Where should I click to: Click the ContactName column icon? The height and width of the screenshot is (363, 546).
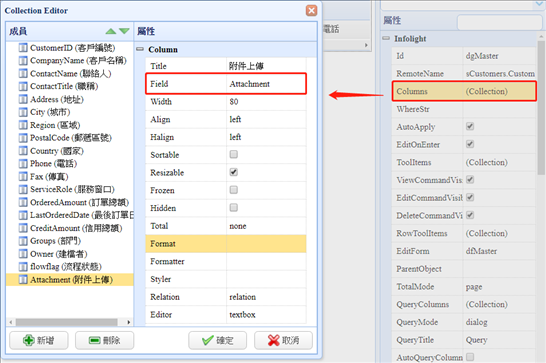point(23,74)
